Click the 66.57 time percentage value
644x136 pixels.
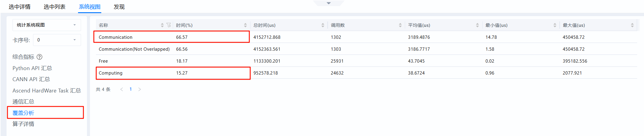click(182, 37)
